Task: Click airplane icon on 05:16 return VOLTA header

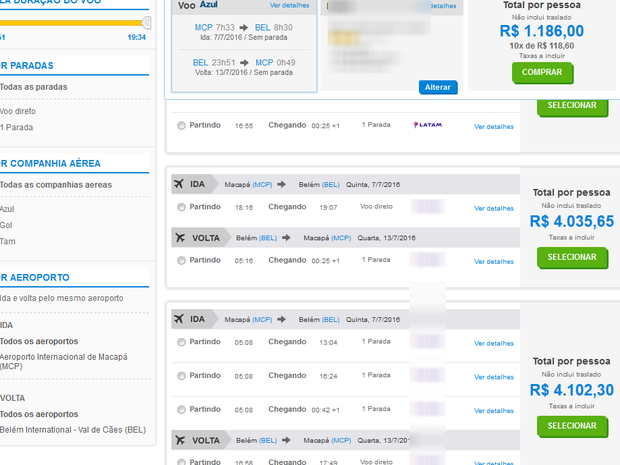Action: coord(179,238)
